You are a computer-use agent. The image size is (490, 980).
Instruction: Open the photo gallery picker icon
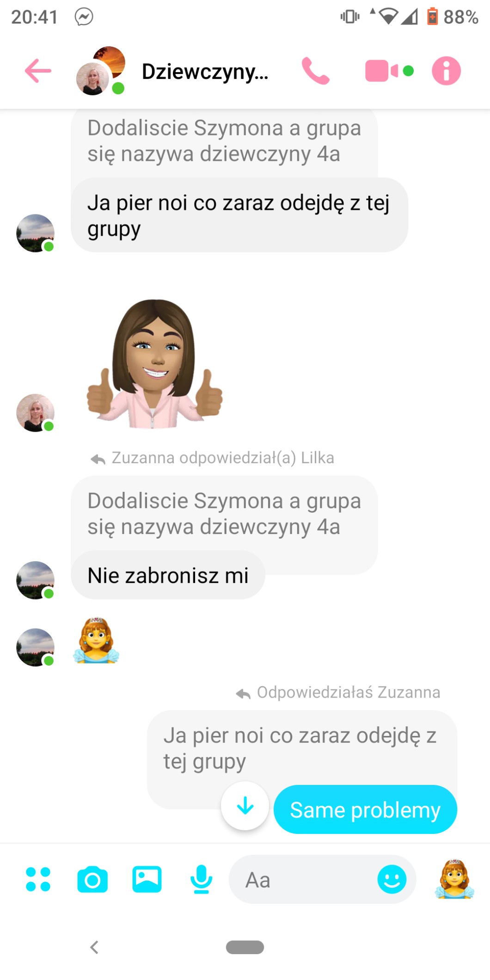(147, 879)
